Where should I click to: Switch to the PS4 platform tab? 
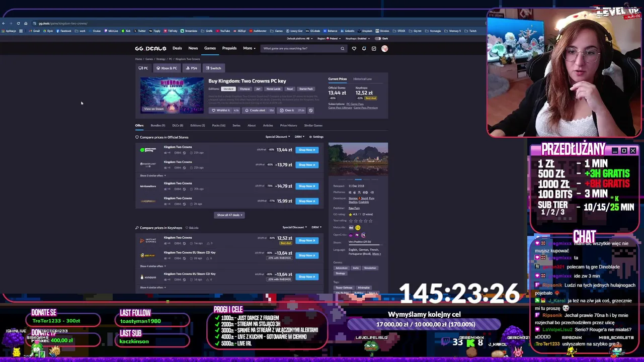pyautogui.click(x=192, y=68)
